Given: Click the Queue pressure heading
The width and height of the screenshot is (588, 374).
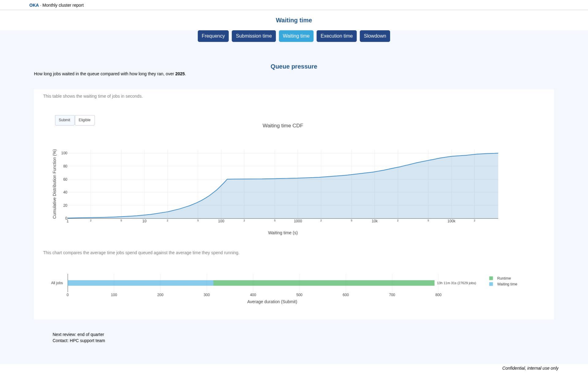Looking at the screenshot, I should (294, 67).
